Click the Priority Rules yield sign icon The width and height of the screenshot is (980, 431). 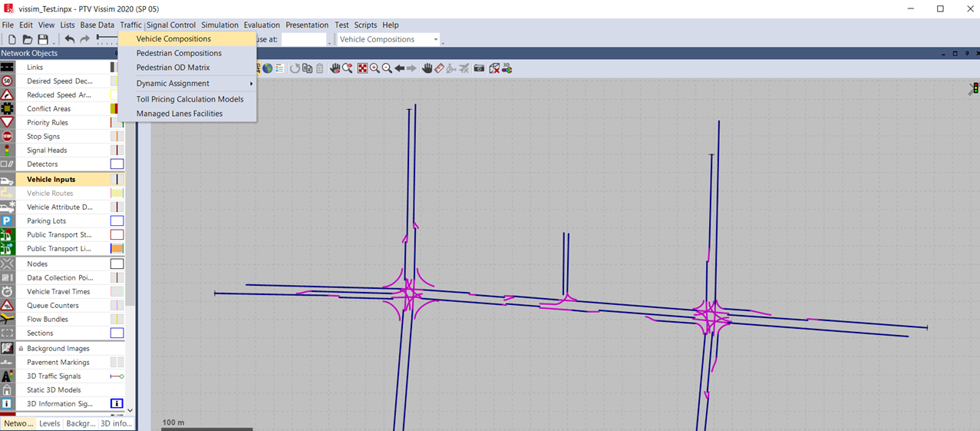click(8, 123)
